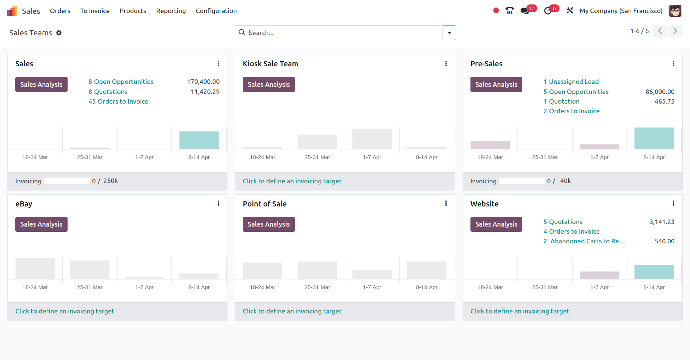Define invoicing target for Point of Sale

pos(292,312)
